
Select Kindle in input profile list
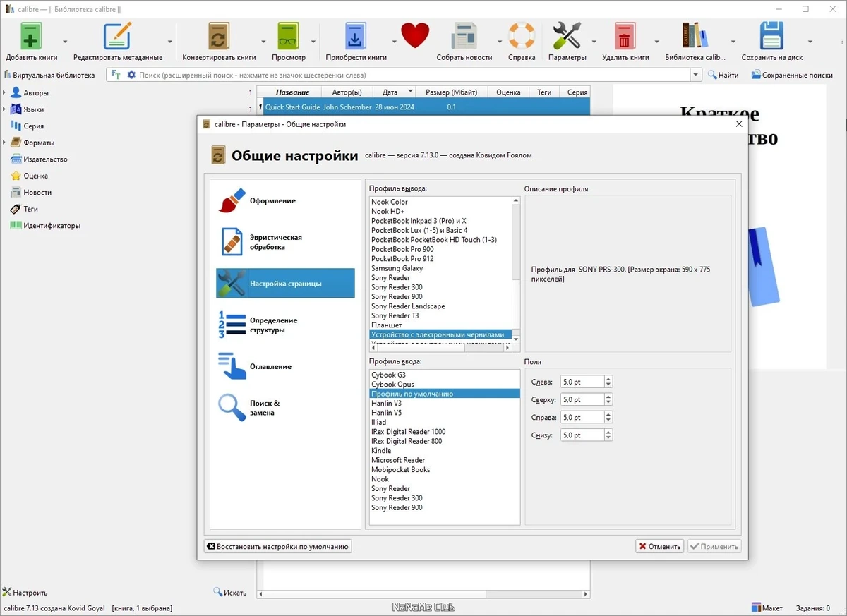(x=445, y=450)
